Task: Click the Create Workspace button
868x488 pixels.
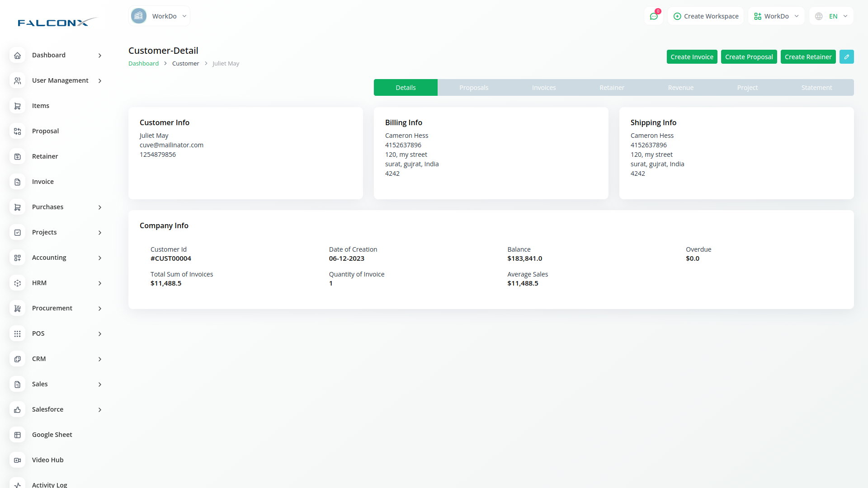Action: pos(706,16)
